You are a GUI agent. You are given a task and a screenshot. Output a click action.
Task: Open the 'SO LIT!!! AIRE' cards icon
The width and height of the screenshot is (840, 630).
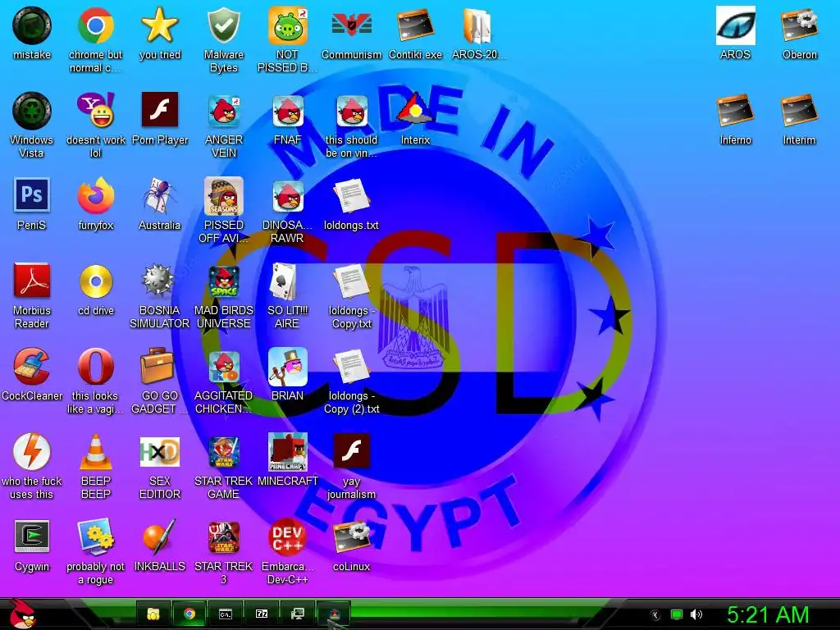(x=284, y=281)
